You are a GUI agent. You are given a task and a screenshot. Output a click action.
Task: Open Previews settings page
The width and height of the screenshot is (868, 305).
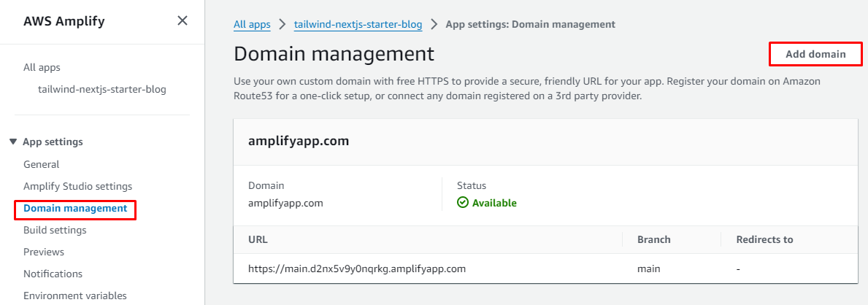pos(44,252)
